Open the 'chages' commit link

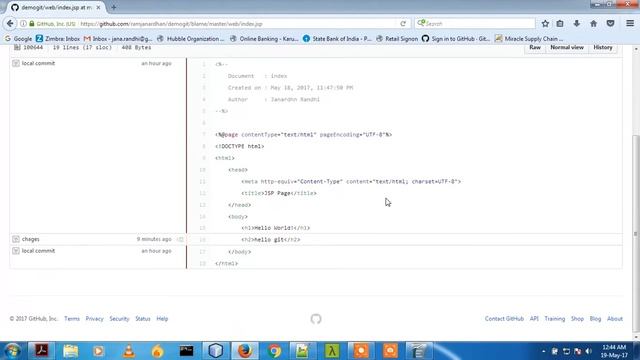(31, 239)
